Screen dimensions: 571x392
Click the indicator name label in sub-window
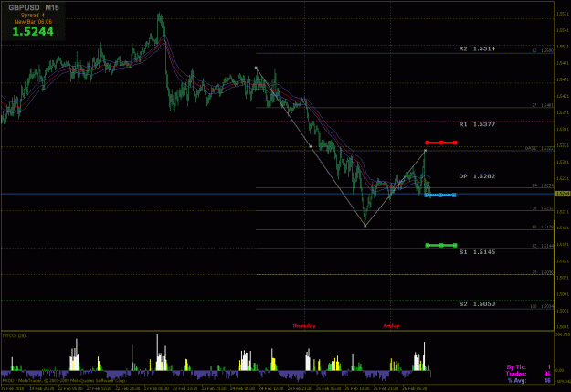click(x=15, y=335)
